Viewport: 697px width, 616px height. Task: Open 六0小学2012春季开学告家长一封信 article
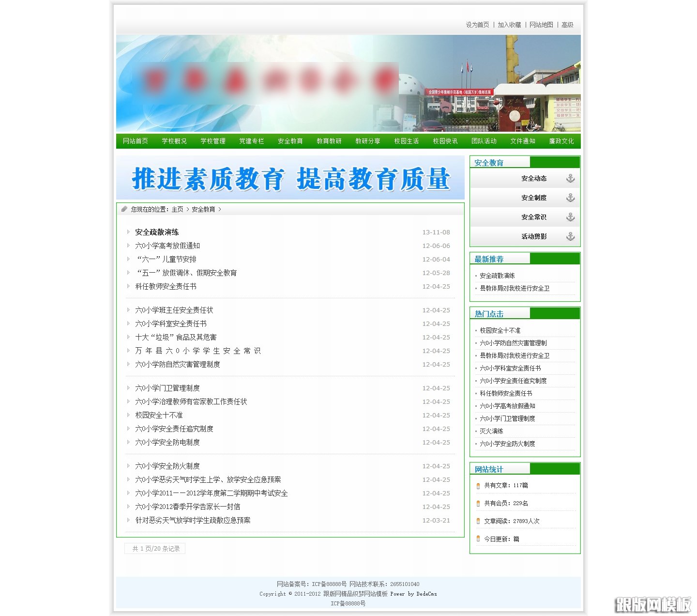tap(188, 507)
